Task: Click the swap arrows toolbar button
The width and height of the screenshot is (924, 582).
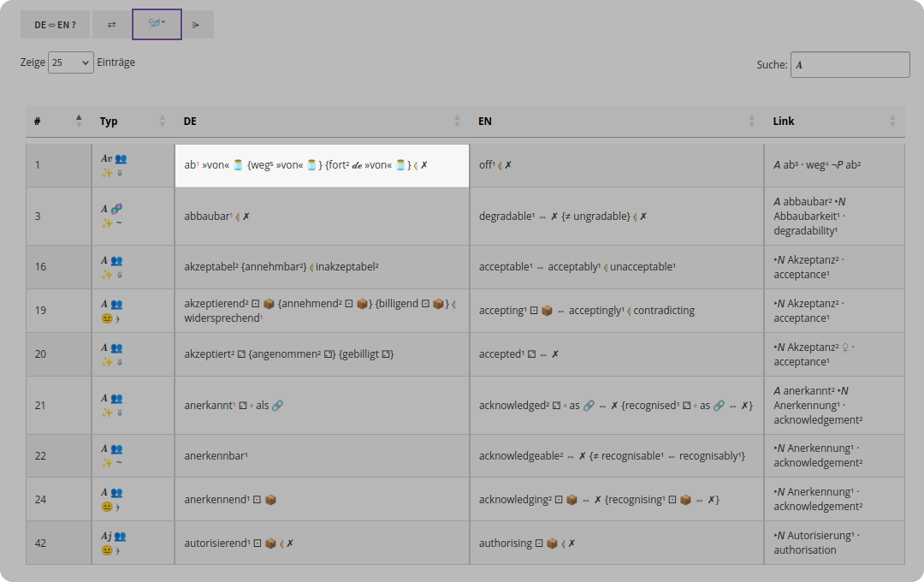Action: coord(111,25)
